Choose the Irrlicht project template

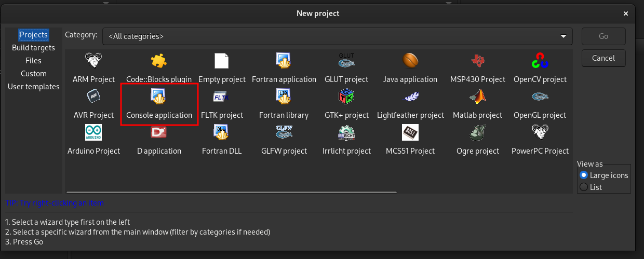[x=346, y=133]
